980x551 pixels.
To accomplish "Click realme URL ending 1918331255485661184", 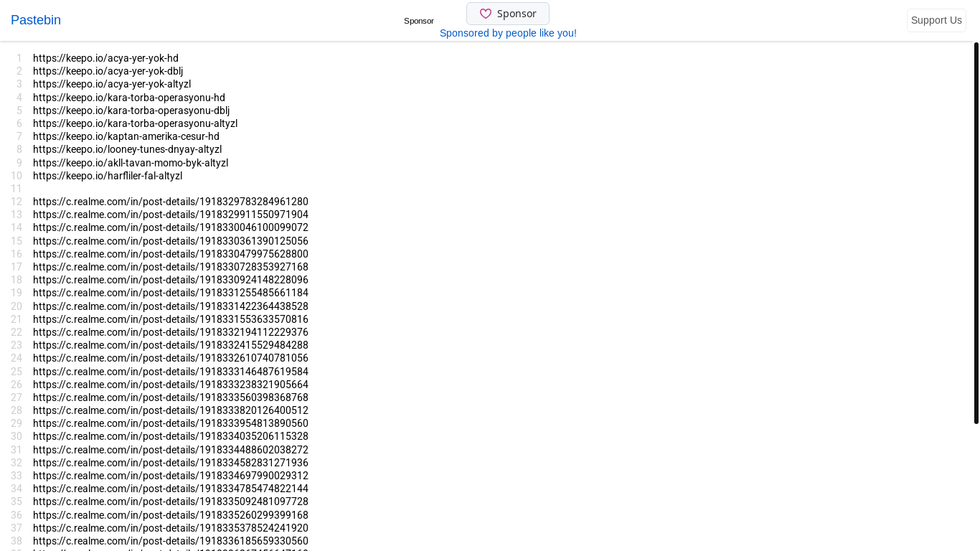I will (171, 293).
